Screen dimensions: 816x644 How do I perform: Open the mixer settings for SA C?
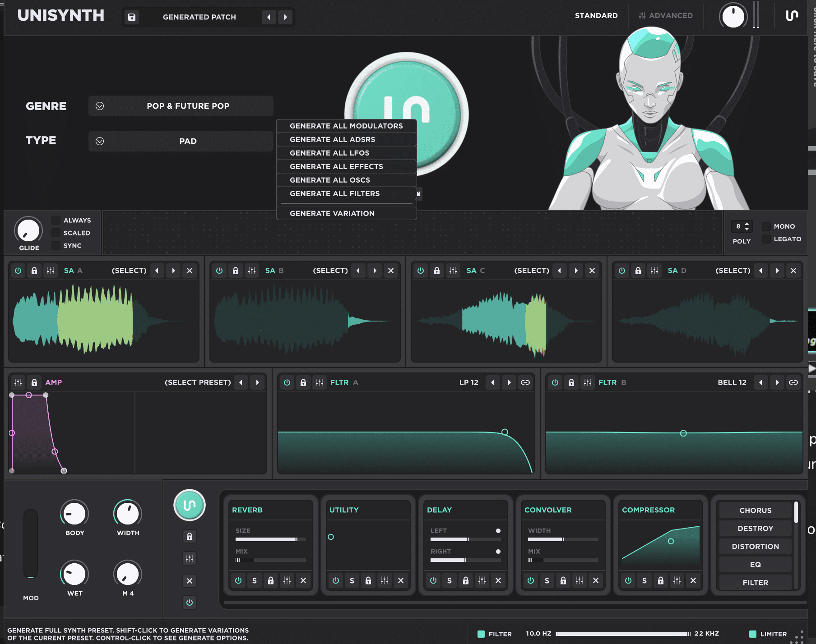click(x=453, y=271)
